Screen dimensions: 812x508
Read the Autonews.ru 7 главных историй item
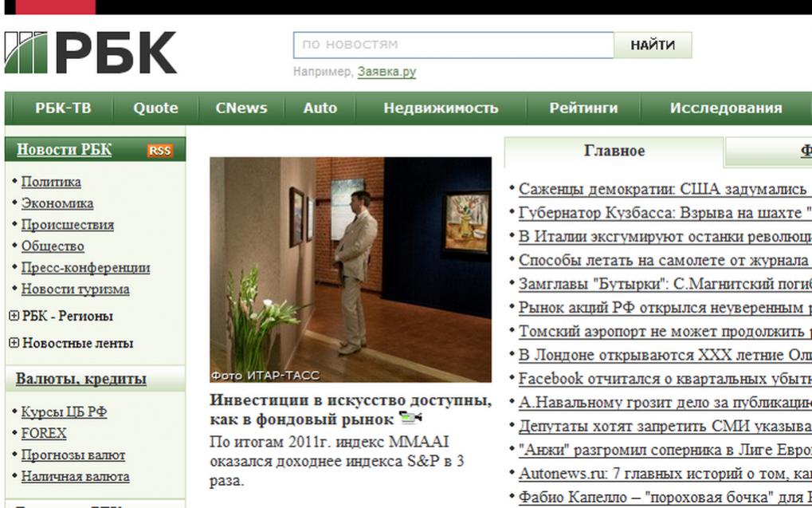tap(665, 474)
